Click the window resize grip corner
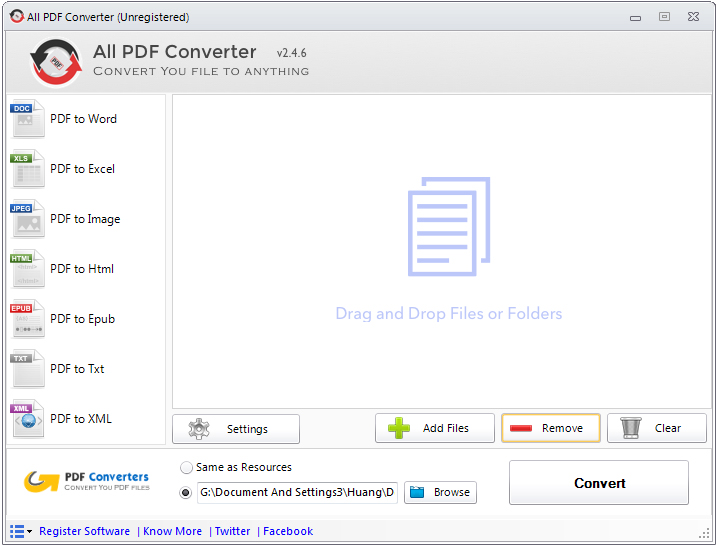This screenshot has height=546, width=718. [704, 533]
